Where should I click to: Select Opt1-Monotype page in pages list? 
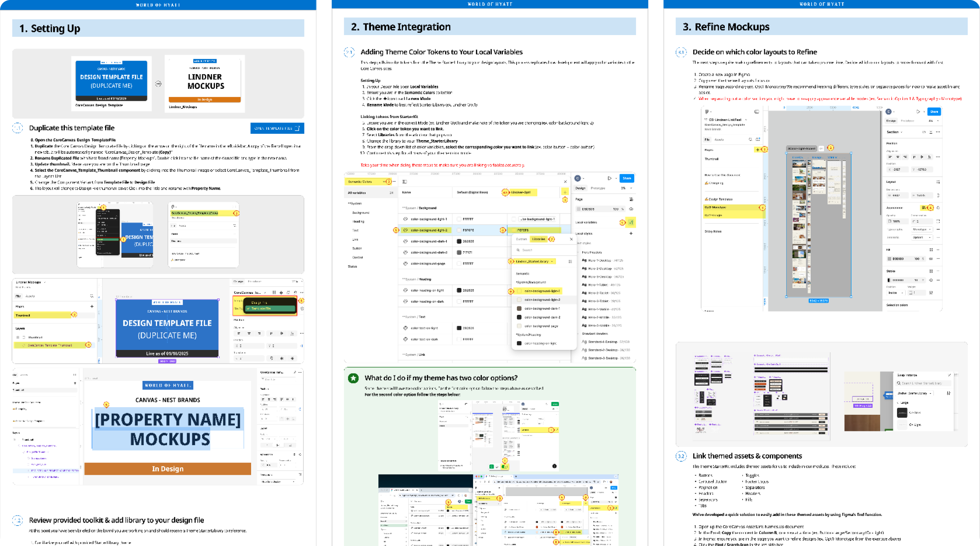click(x=732, y=207)
